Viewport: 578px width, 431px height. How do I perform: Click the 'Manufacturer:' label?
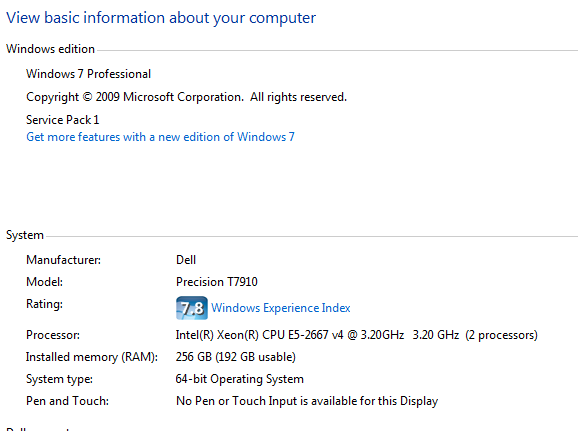point(63,260)
